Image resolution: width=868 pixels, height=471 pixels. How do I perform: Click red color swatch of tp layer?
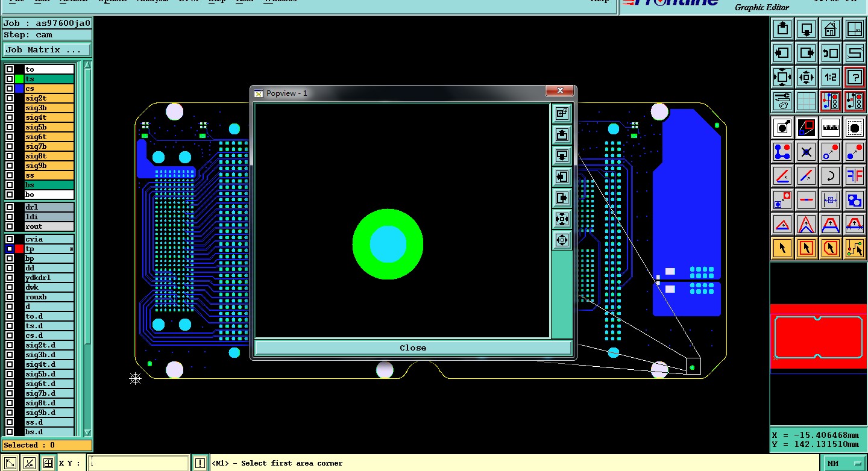(19, 249)
